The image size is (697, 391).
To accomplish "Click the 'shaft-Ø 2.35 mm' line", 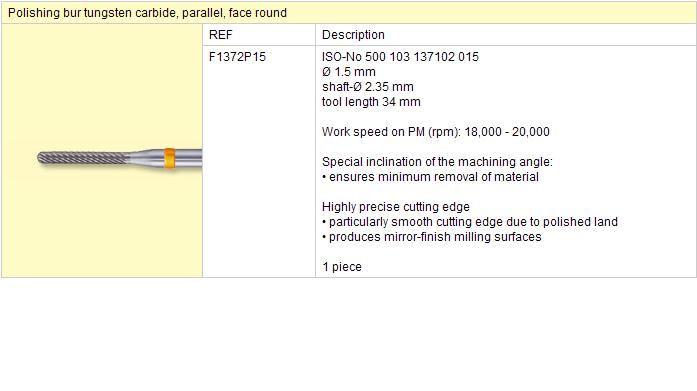I will (x=368, y=87).
